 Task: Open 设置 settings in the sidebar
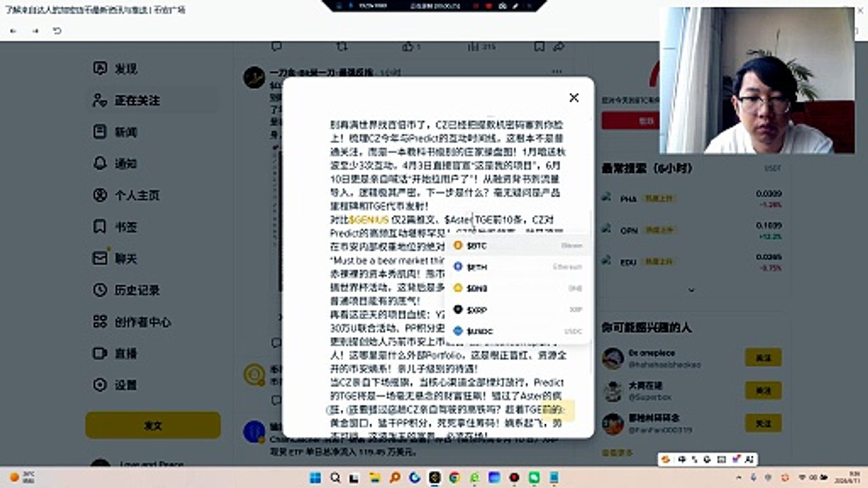pyautogui.click(x=116, y=385)
